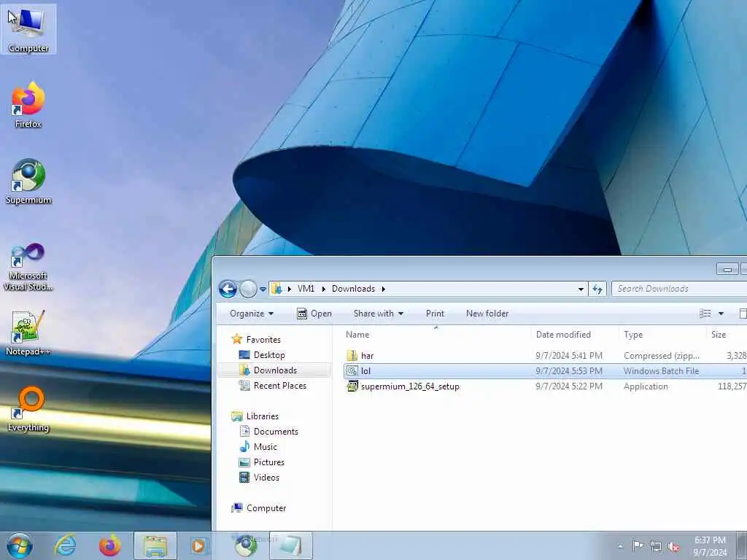The height and width of the screenshot is (560, 747).
Task: Click the Explorer forward arrow button
Action: point(248,289)
